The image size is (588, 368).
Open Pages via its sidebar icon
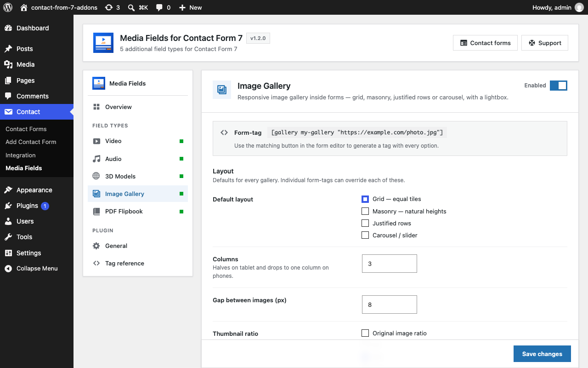[8, 80]
